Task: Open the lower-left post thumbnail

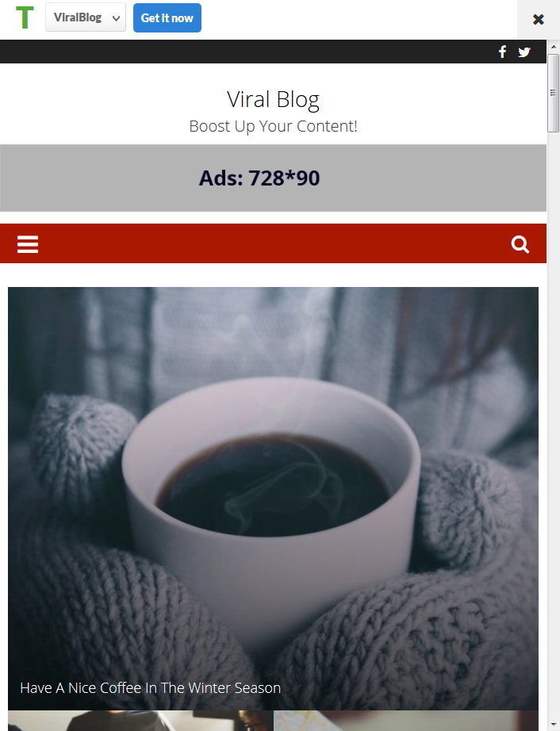Action: pyautogui.click(x=140, y=721)
